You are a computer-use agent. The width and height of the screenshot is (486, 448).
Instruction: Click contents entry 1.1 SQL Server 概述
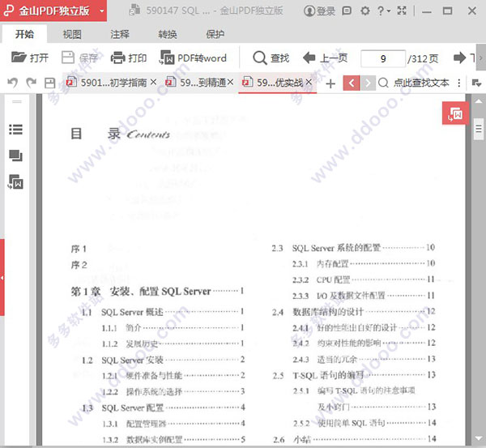(x=163, y=312)
